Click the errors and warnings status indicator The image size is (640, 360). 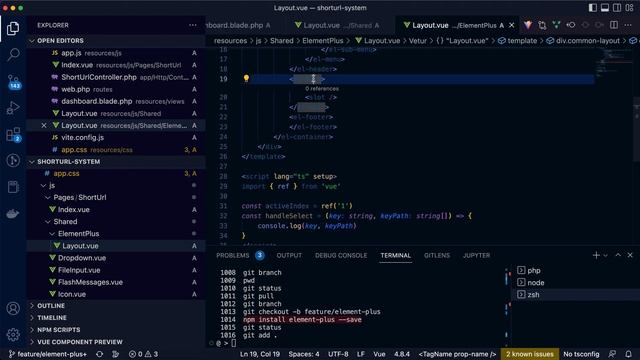143,354
